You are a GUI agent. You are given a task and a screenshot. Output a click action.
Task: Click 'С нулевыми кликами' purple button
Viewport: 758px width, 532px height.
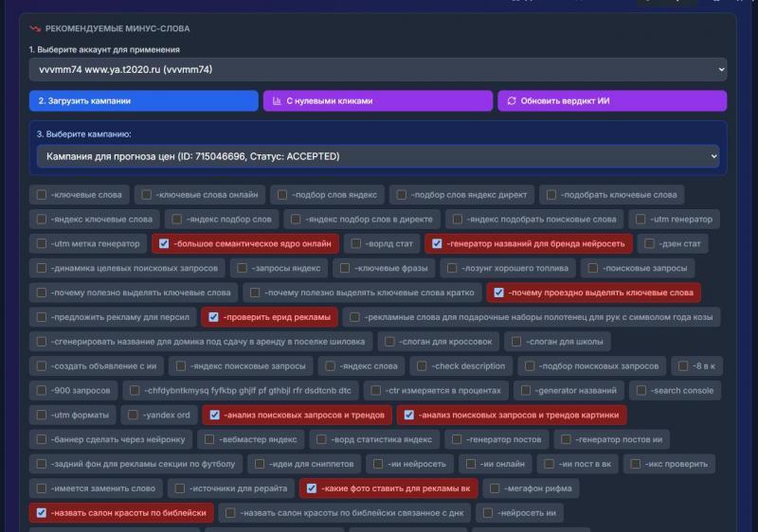[x=378, y=101]
